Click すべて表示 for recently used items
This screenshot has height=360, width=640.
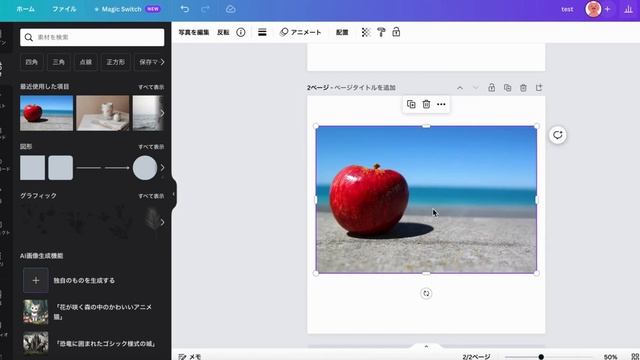[151, 87]
